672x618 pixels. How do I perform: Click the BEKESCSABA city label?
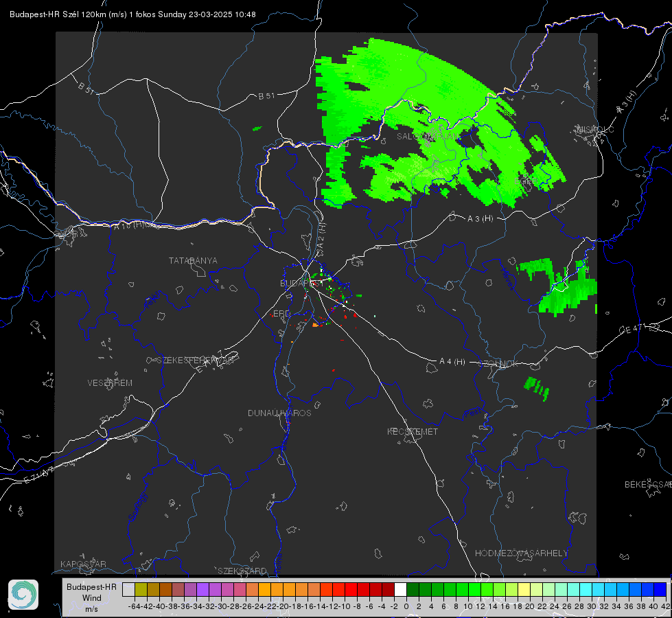pos(648,485)
